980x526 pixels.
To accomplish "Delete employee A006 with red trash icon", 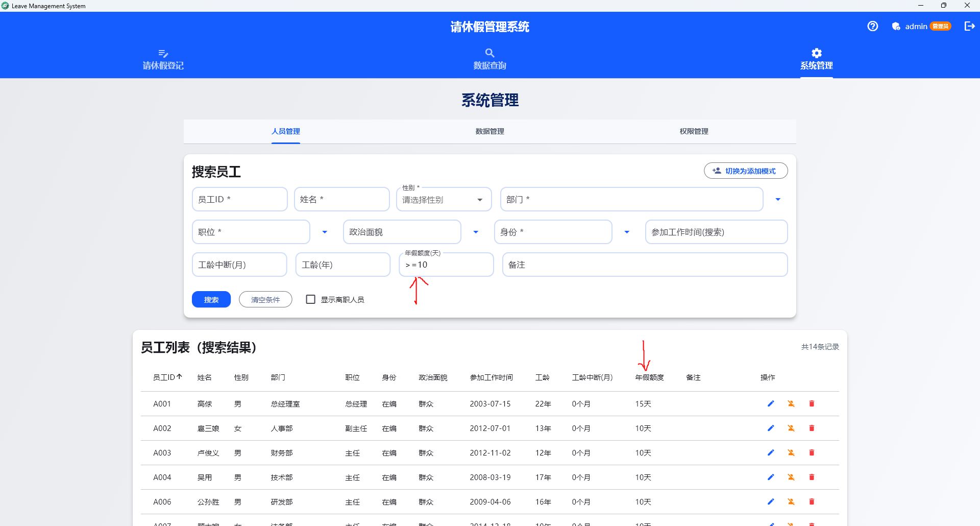I will (812, 501).
